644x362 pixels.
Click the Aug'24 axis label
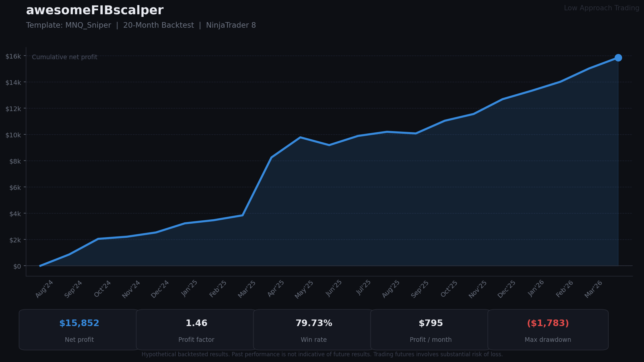pyautogui.click(x=44, y=289)
